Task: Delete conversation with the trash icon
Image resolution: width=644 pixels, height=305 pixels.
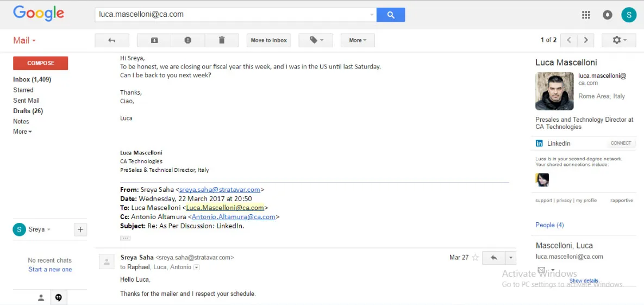Action: click(x=222, y=40)
